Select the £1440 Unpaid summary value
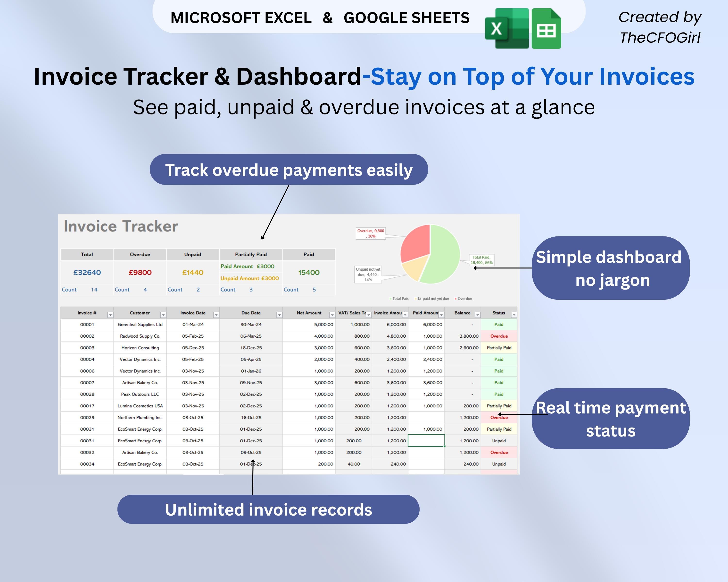Screen dimensions: 728x582 click(x=193, y=272)
